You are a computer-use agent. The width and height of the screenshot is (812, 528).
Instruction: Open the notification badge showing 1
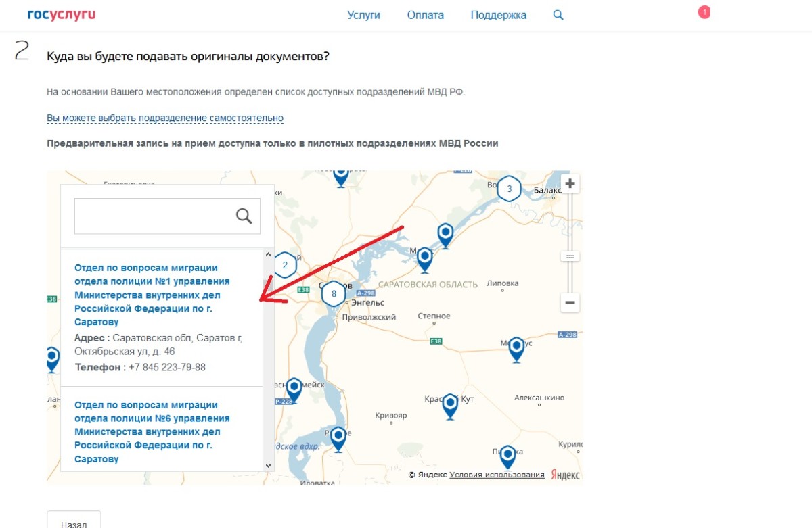(704, 12)
